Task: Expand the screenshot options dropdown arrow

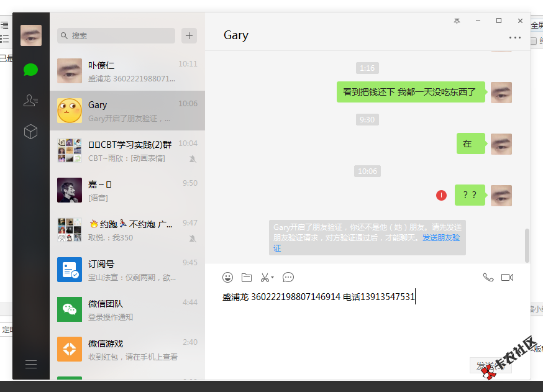Action: click(x=273, y=277)
